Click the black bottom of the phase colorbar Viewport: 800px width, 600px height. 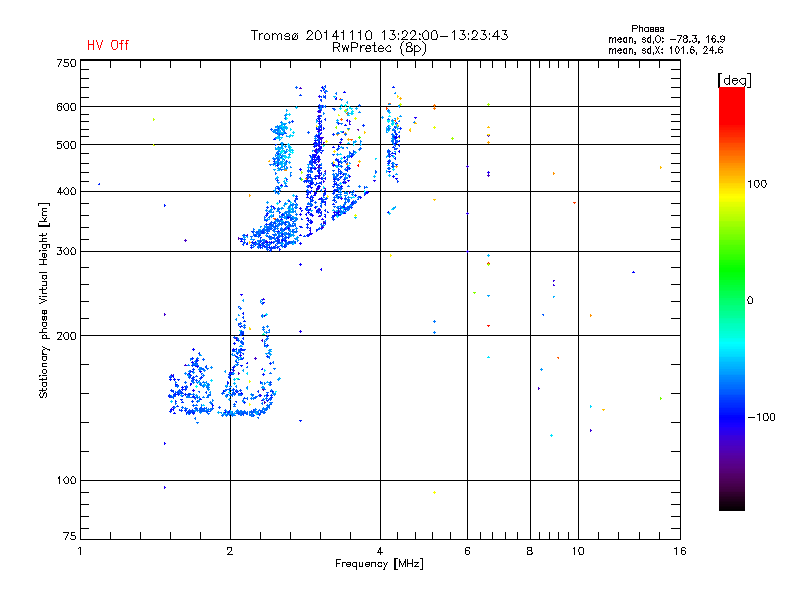click(732, 503)
